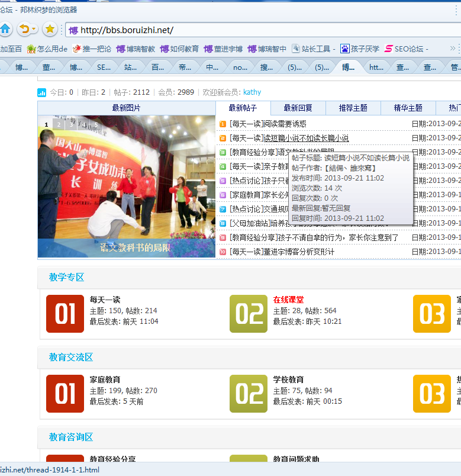Image resolution: width=461 pixels, height=476 pixels.
Task: Open the 教育咨询区 section heading
Action: tap(71, 437)
